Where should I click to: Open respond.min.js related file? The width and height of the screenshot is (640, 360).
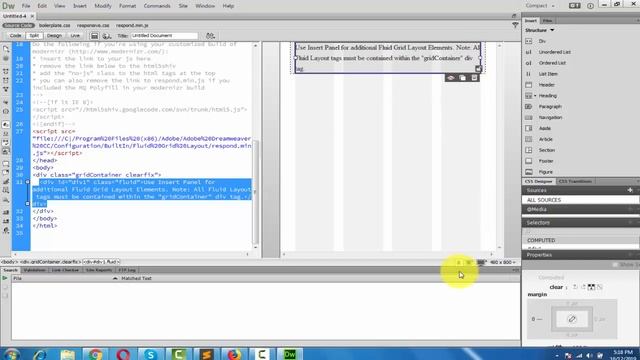click(x=132, y=25)
